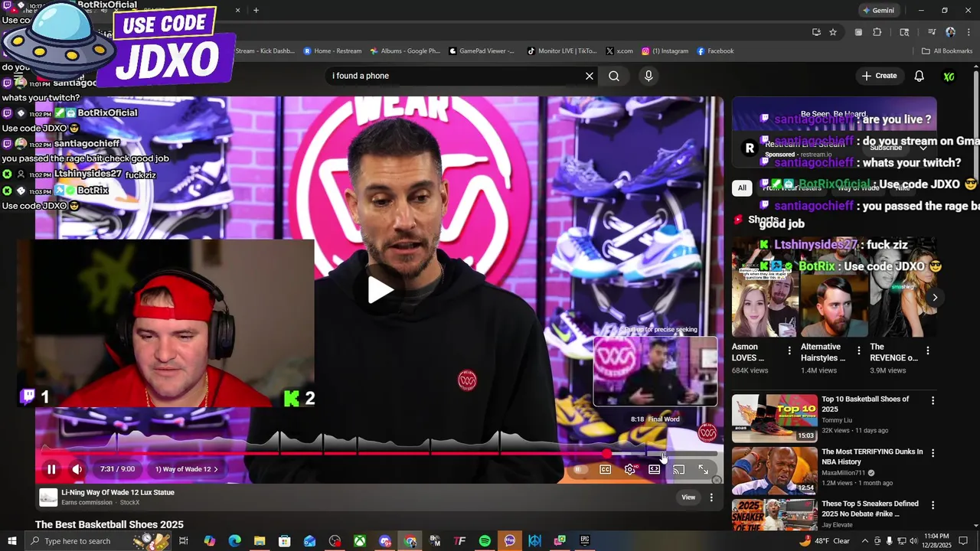Start voice search with the microphone
This screenshot has height=551, width=980.
tap(648, 76)
